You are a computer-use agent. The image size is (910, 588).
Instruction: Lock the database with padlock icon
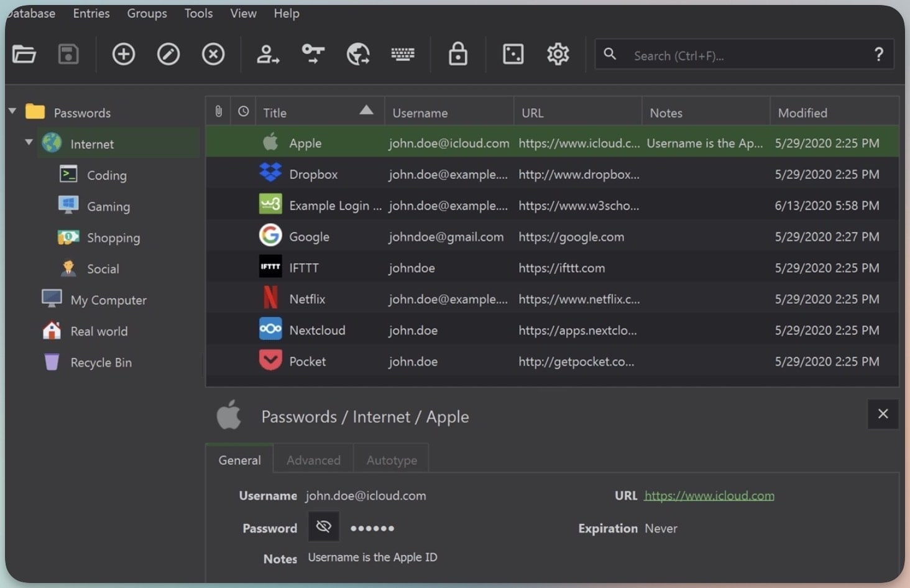[458, 55]
